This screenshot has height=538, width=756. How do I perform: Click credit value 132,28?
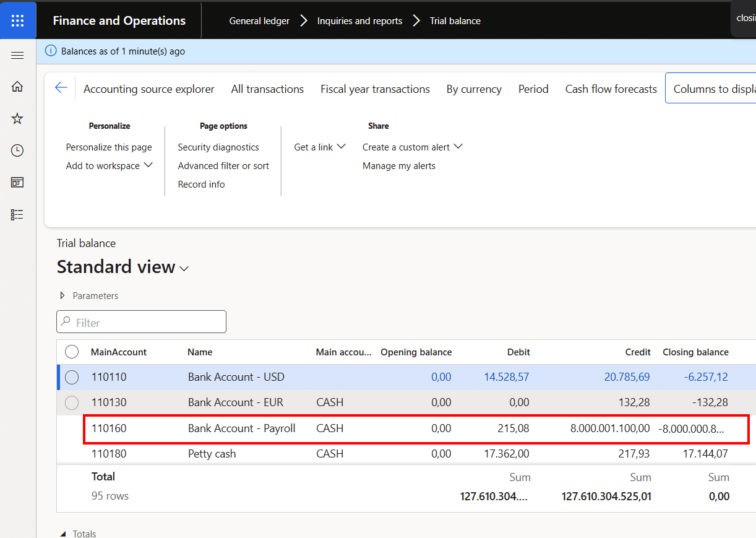coord(634,402)
